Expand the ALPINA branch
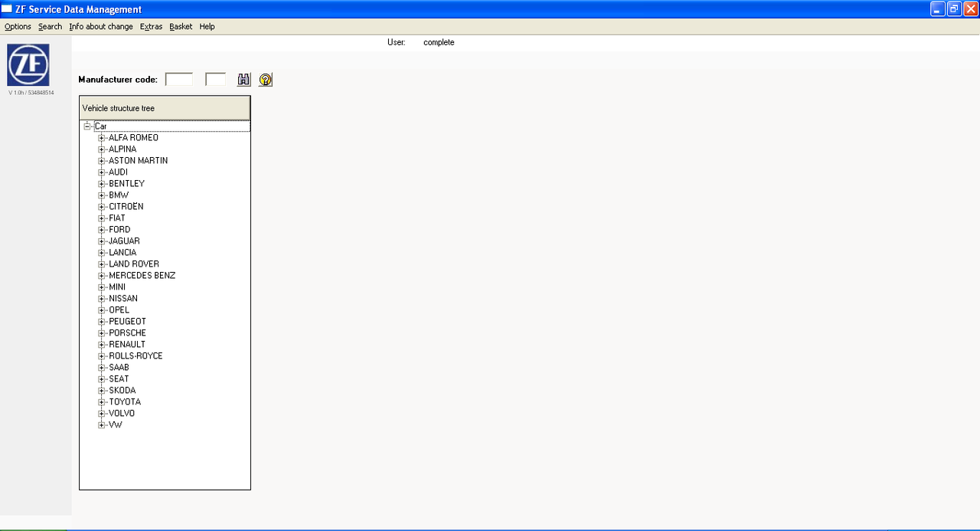980x531 pixels. 102,149
